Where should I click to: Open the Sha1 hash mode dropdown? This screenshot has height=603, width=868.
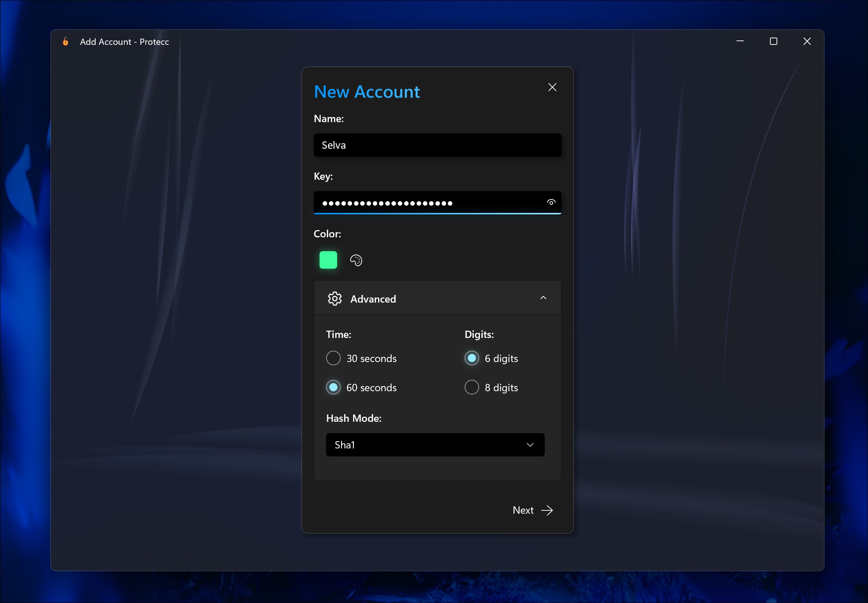(435, 445)
